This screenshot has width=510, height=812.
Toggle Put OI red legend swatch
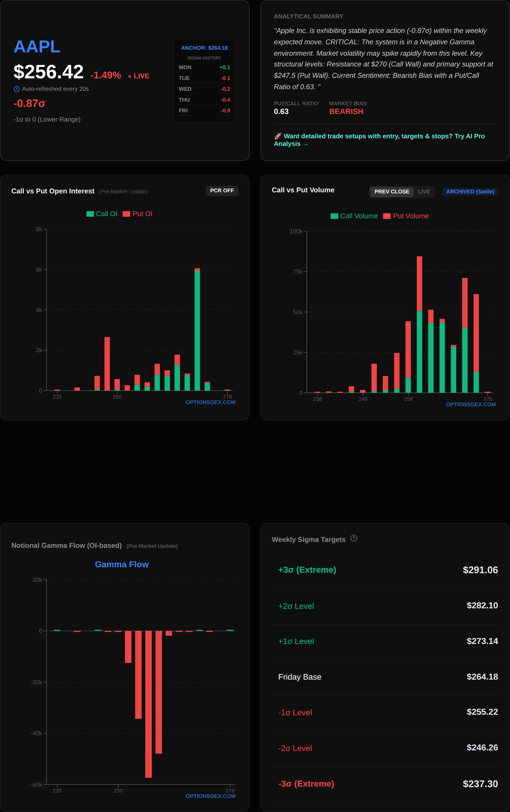(x=126, y=214)
